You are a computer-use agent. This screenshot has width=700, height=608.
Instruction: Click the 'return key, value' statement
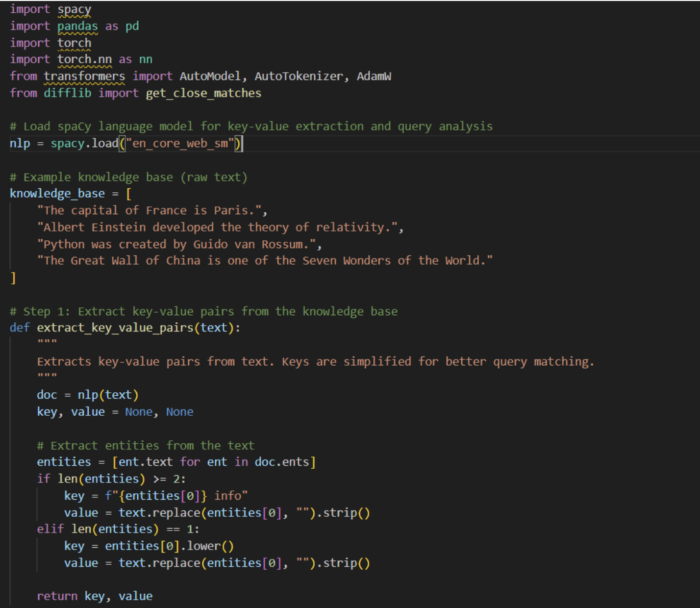[95, 596]
